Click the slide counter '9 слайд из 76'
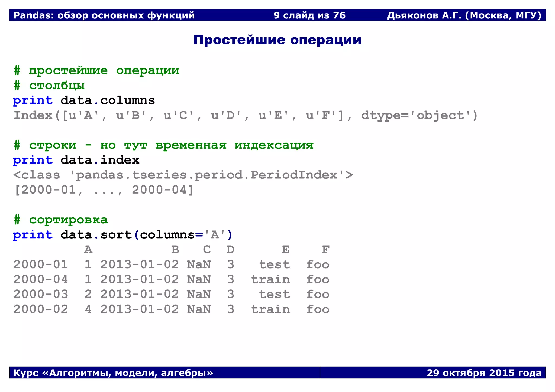This screenshot has width=555, height=392. point(309,15)
